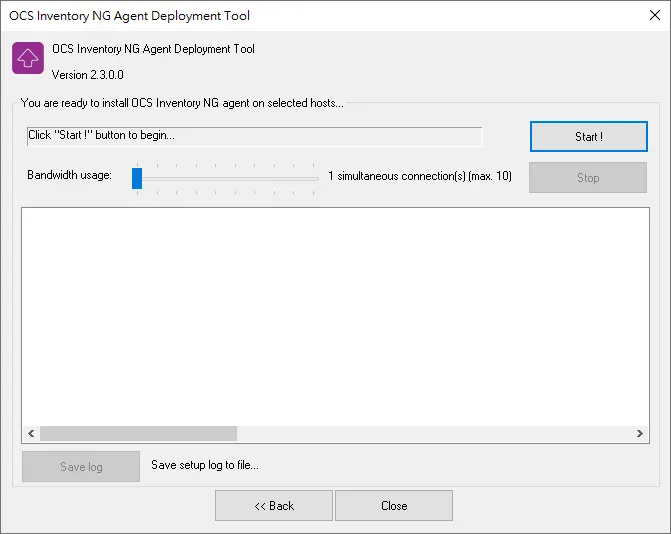Image resolution: width=671 pixels, height=534 pixels.
Task: Click the log scrollbar right arrow
Action: pos(639,433)
